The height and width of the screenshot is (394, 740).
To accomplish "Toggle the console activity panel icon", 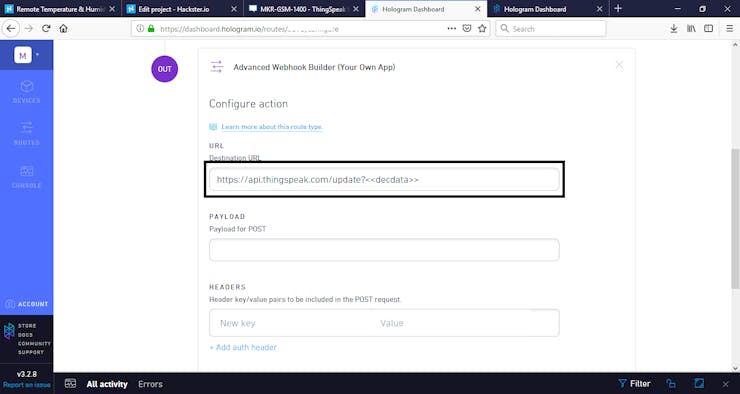I will pos(70,383).
